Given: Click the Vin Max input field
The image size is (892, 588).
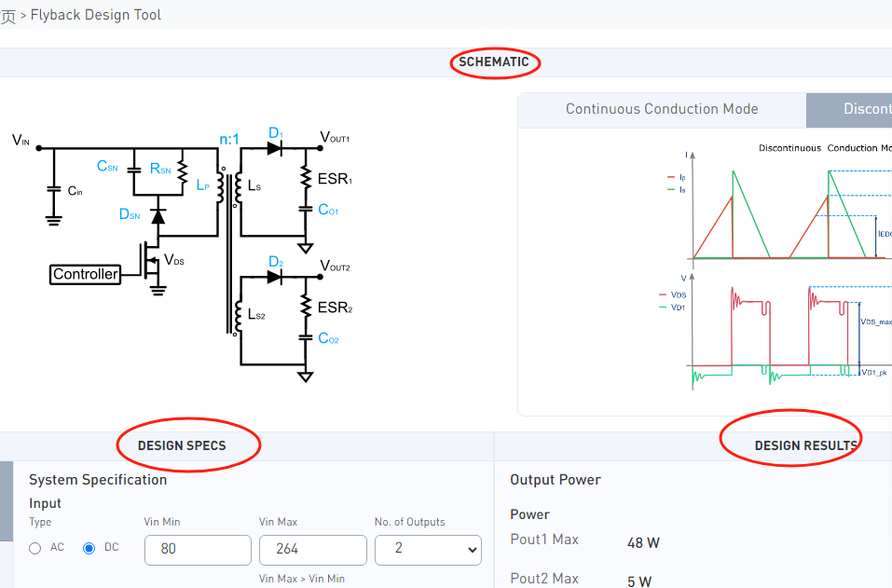Looking at the screenshot, I should point(312,550).
